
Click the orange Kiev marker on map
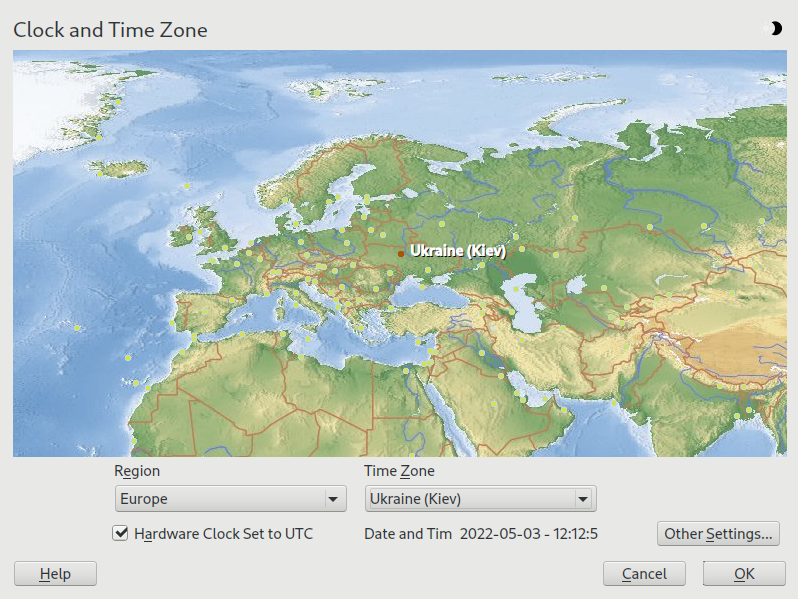coord(401,254)
